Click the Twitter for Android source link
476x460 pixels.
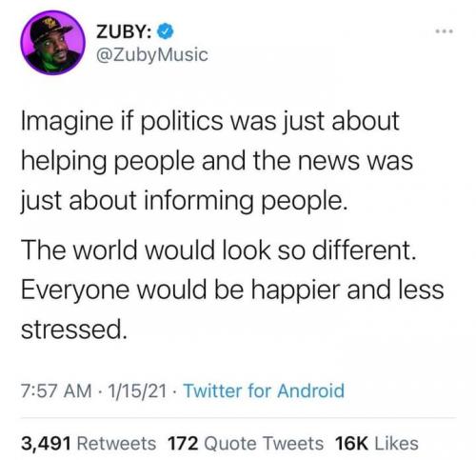[x=264, y=390]
